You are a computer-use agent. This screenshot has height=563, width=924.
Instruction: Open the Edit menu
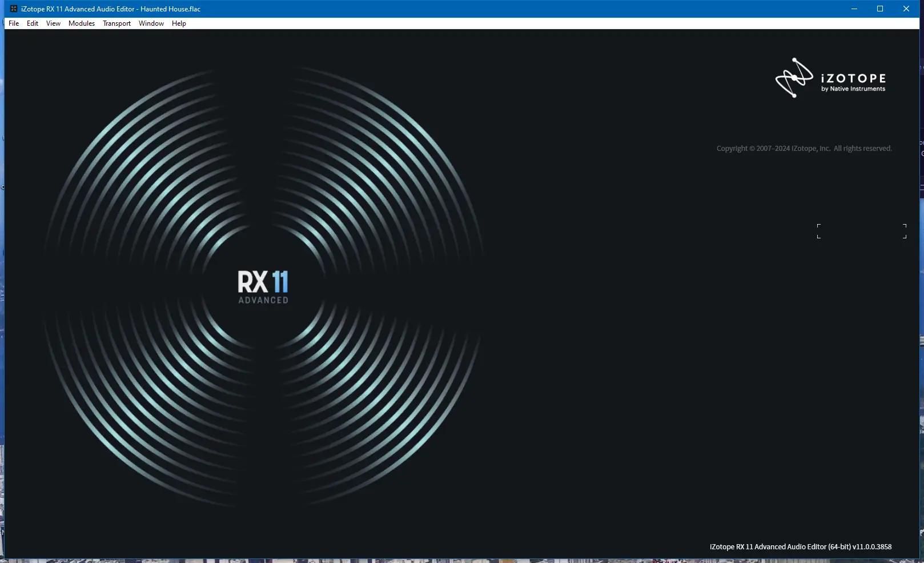pos(33,23)
